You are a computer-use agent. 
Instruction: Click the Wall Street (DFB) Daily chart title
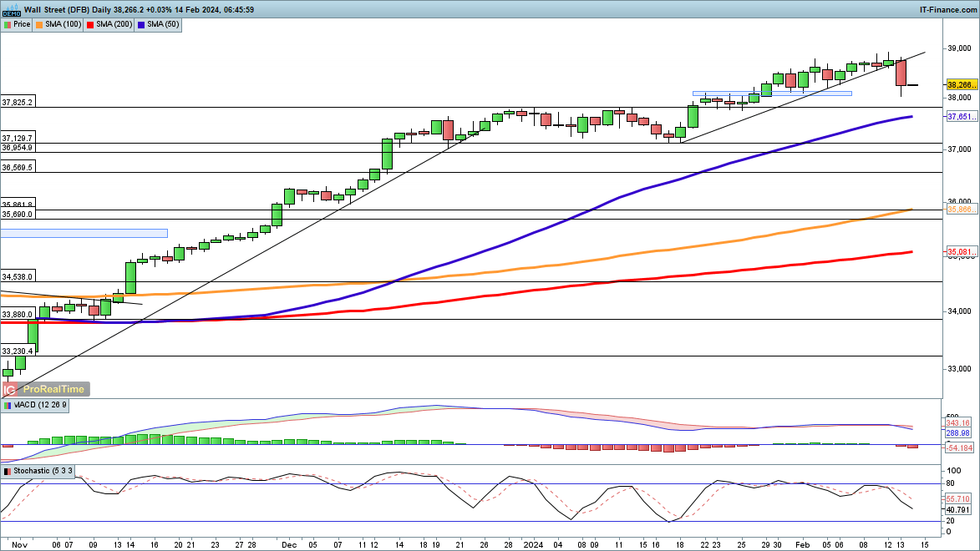click(69, 10)
